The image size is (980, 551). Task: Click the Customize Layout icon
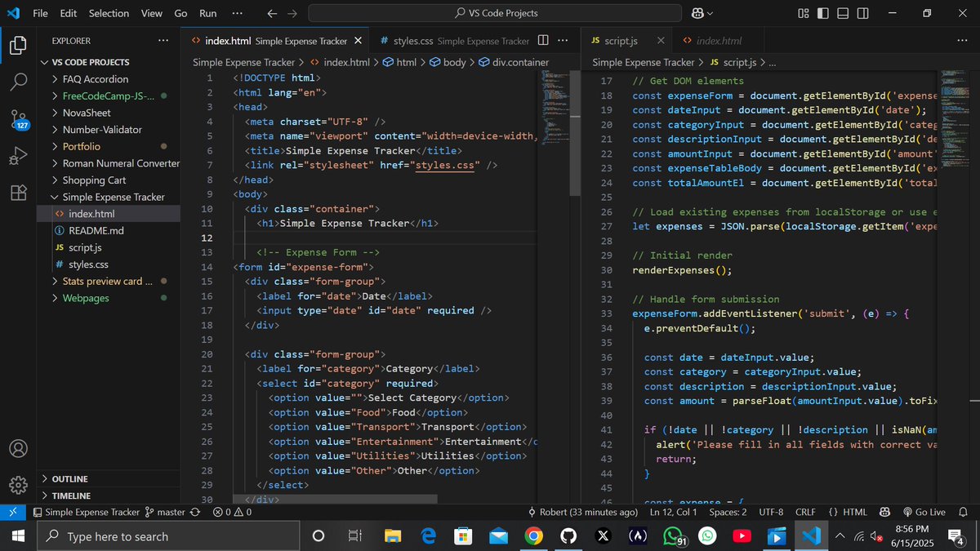tap(804, 13)
